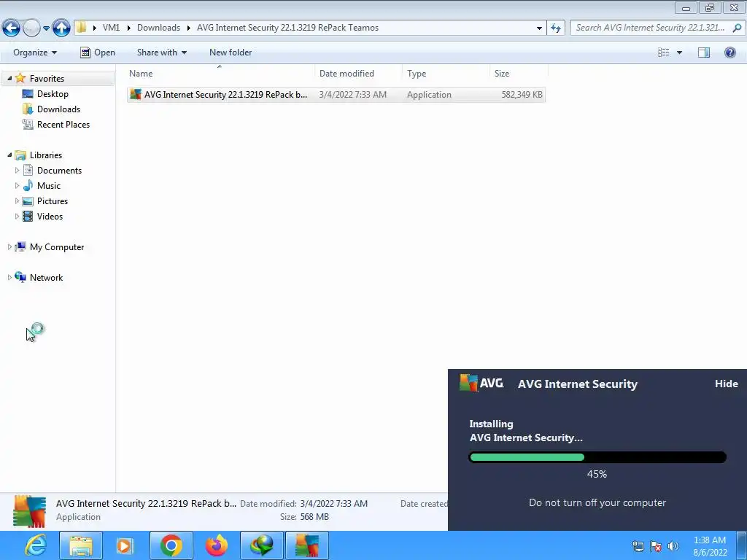
Task: Open the Organize menu
Action: point(35,52)
